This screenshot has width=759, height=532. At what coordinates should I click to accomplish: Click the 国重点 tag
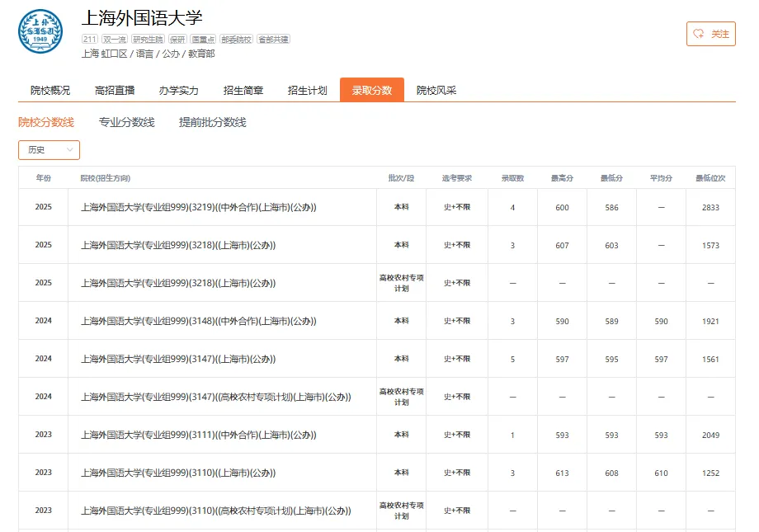point(203,40)
